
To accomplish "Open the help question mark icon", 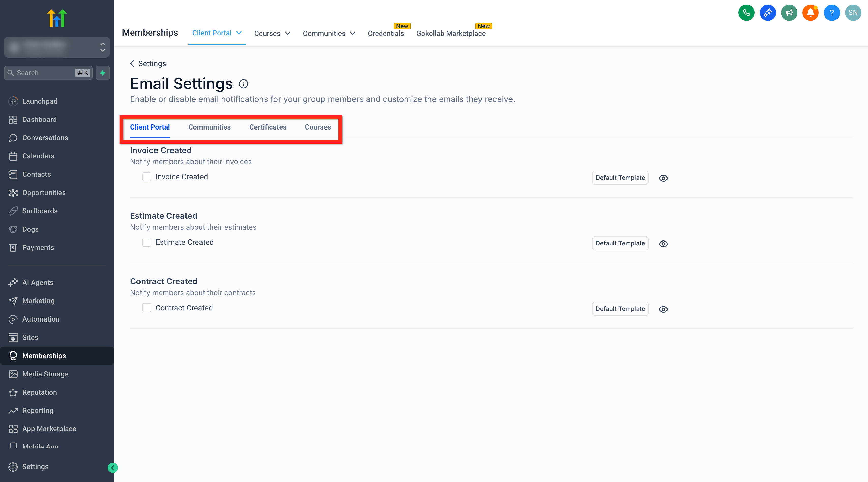I will pyautogui.click(x=832, y=13).
